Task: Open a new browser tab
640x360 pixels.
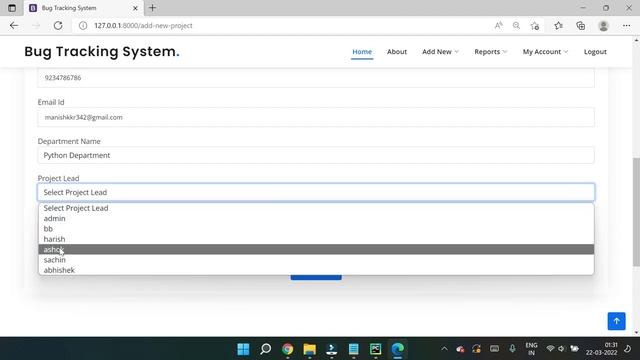Action: 152,8
